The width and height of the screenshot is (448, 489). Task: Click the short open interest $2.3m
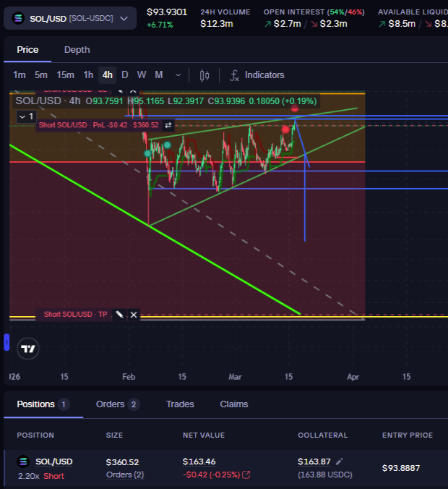[x=333, y=24]
